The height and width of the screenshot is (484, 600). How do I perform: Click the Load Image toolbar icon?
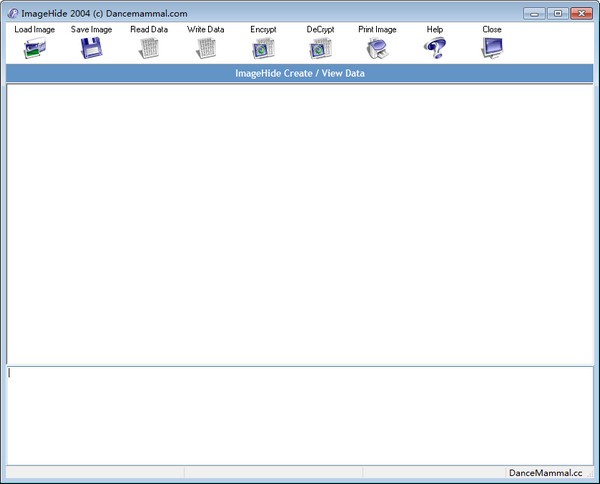[x=35, y=48]
